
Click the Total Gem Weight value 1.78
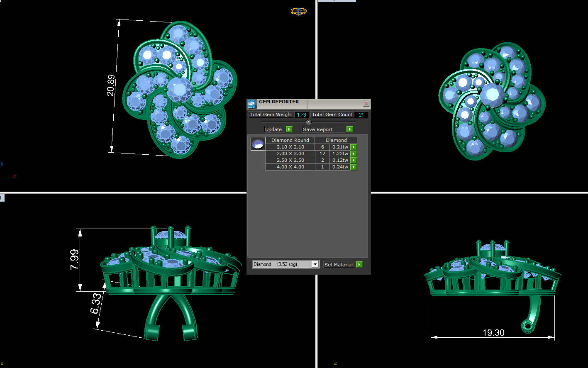(x=302, y=115)
